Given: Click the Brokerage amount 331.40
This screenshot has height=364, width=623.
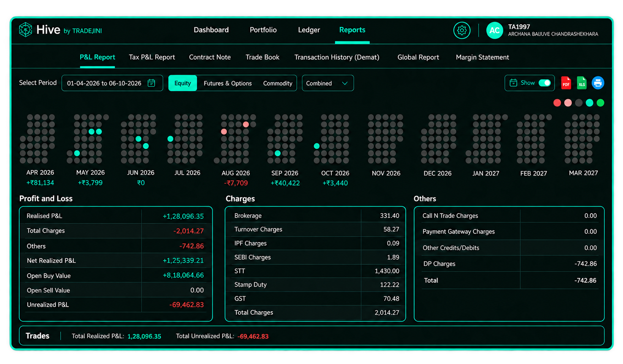Looking at the screenshot, I should click(389, 216).
